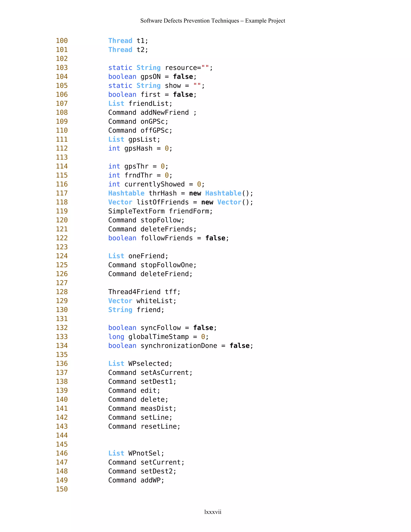The height and width of the screenshot is (532, 411).
Task: Click page number lxxxvii footer
Action: click(213, 512)
